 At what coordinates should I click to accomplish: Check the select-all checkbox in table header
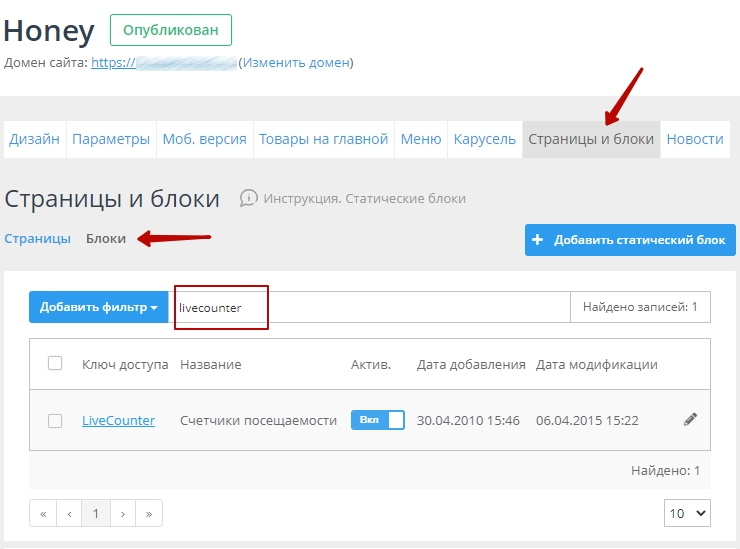coord(55,364)
